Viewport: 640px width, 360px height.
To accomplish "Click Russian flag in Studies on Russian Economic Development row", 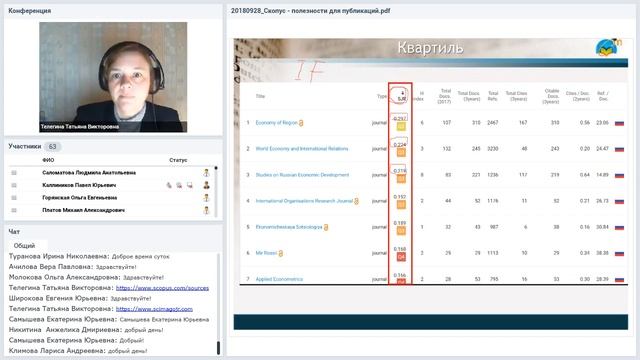I will pos(619,175).
